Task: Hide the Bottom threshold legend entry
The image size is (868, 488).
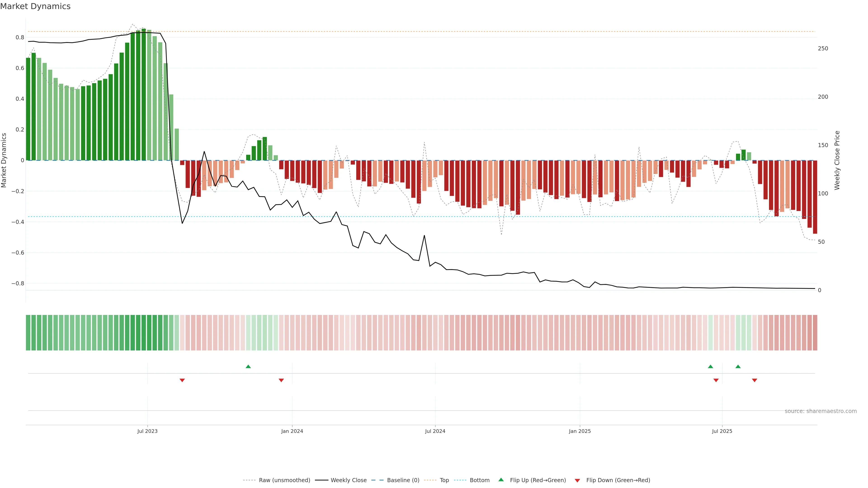Action: pos(479,480)
